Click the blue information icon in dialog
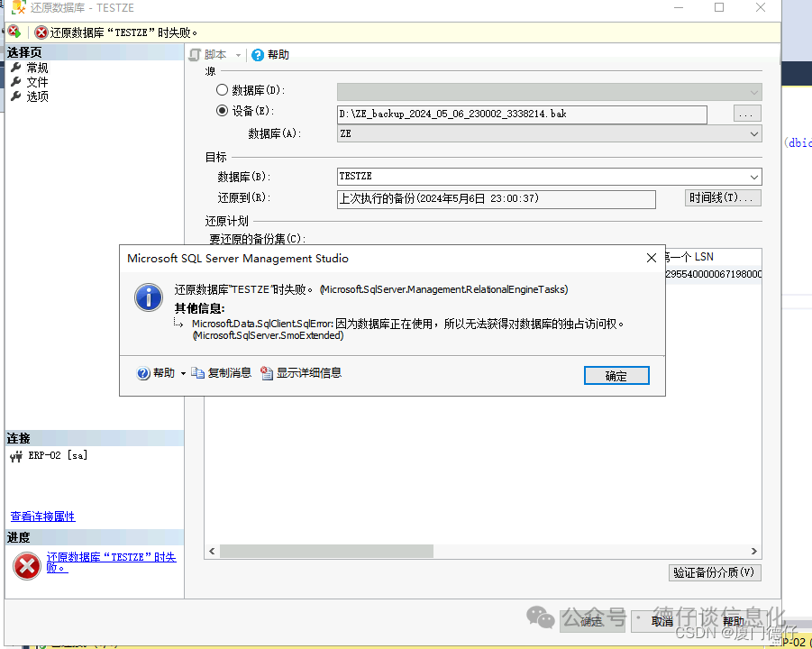812x649 pixels. 149,297
